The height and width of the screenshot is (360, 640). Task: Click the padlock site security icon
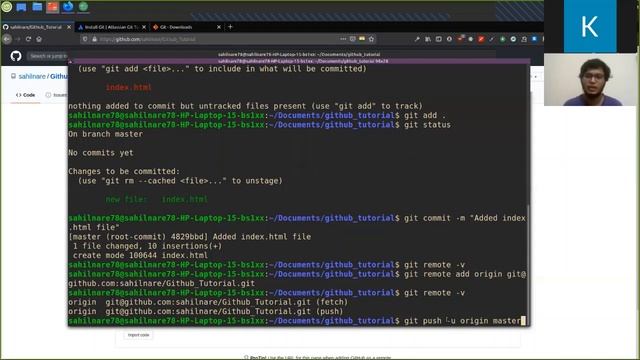tap(94, 39)
